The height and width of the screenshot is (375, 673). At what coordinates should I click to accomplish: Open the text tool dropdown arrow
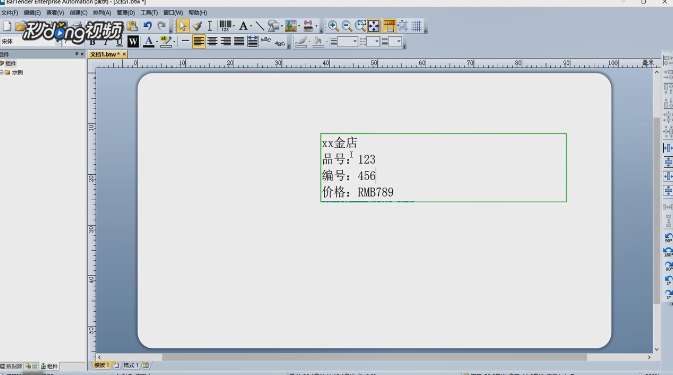[251, 26]
